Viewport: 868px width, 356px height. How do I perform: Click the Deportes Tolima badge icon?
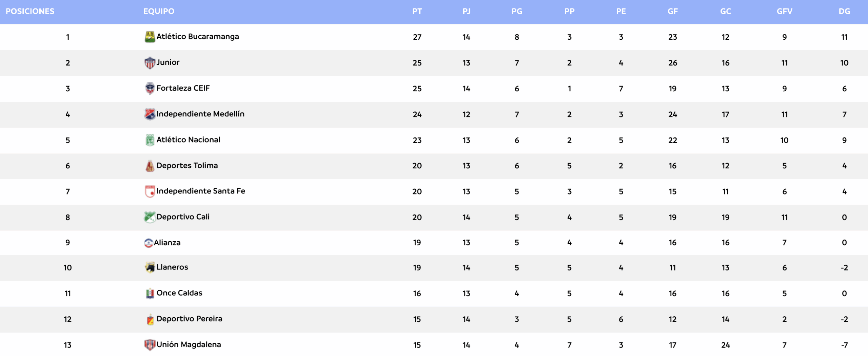(x=150, y=166)
